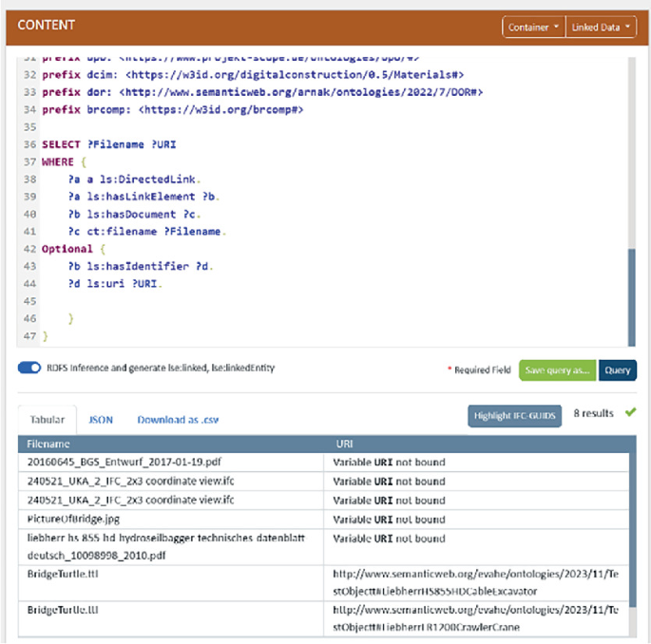This screenshot has width=651, height=644.
Task: Place cursor on the SELECT ?Filename line
Action: coord(109,144)
